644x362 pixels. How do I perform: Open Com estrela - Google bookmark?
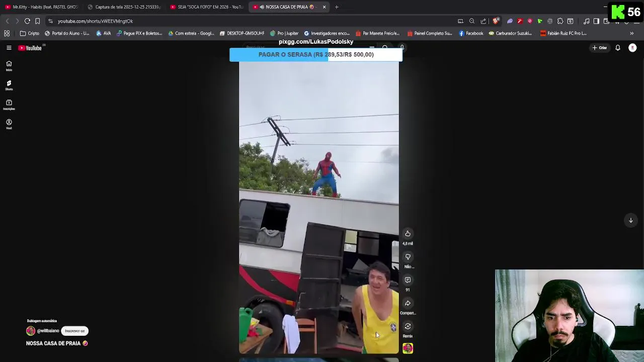(x=191, y=33)
